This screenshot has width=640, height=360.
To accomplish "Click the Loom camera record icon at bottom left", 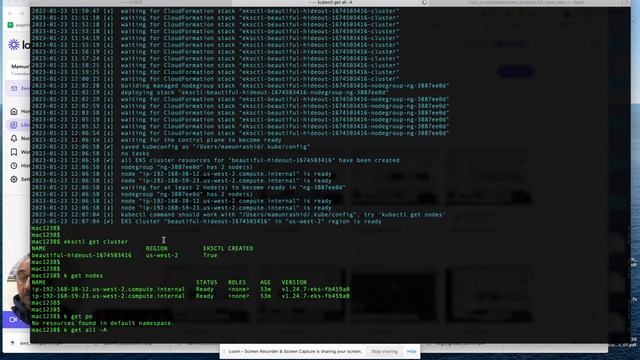I will [x=13, y=320].
